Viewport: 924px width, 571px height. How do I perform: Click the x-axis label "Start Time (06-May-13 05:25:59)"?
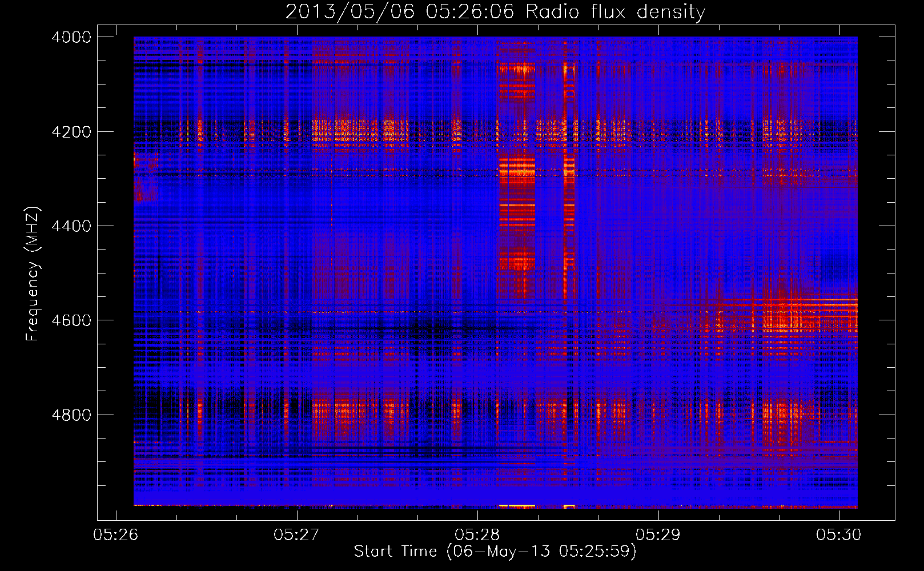click(x=495, y=552)
